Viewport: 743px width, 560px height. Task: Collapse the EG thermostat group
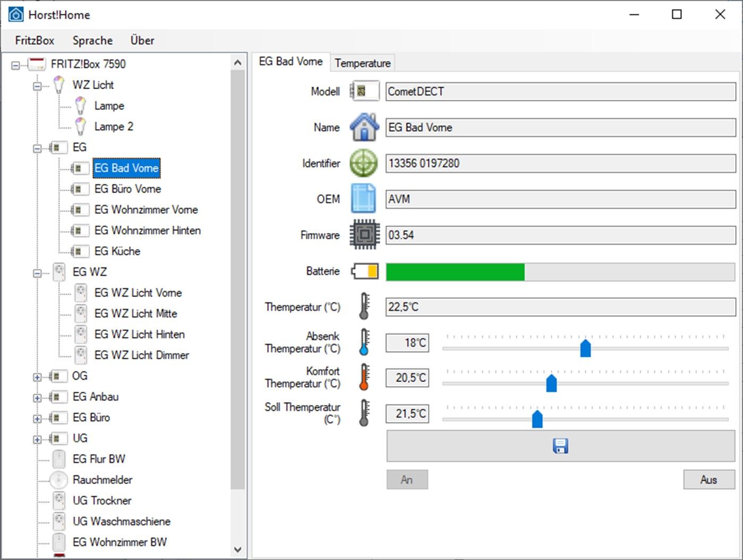click(37, 148)
